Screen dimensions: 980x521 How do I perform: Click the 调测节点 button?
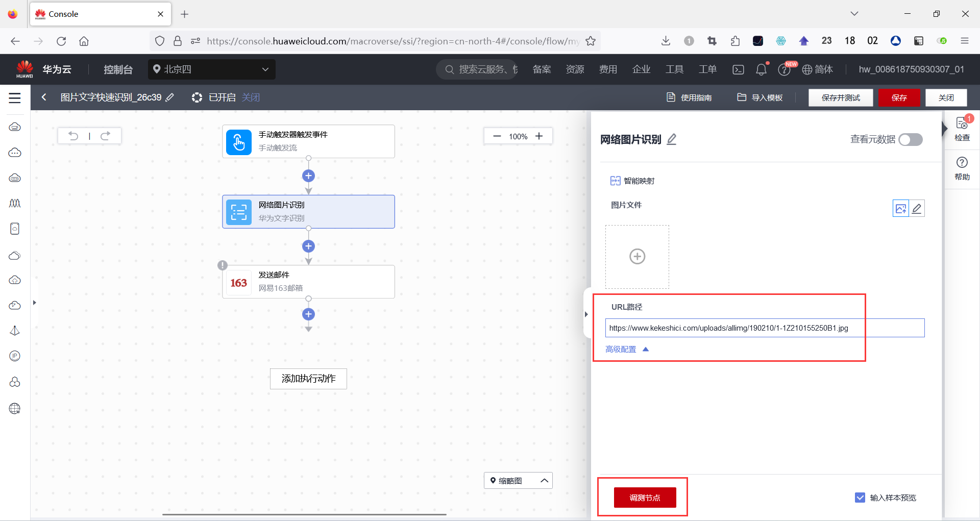645,498
